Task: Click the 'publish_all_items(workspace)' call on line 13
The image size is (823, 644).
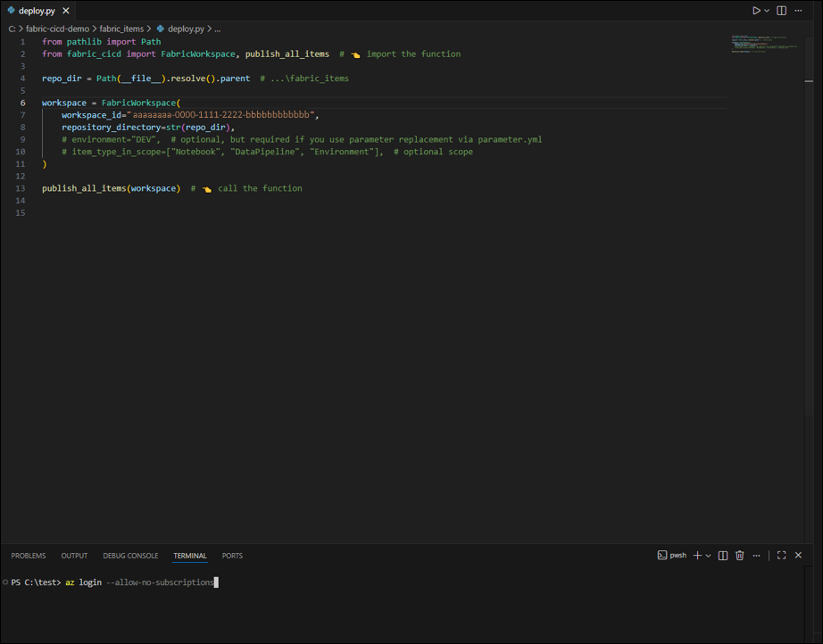Action: 112,188
